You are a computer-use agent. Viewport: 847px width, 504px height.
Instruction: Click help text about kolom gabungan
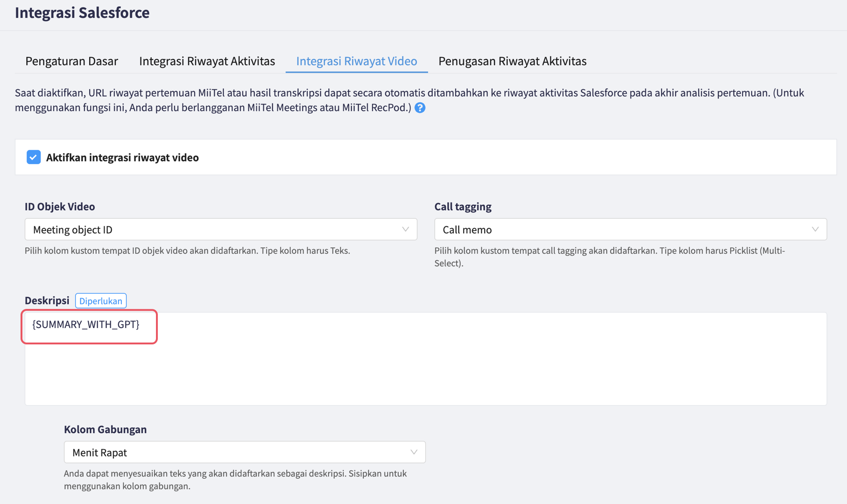[x=235, y=480]
